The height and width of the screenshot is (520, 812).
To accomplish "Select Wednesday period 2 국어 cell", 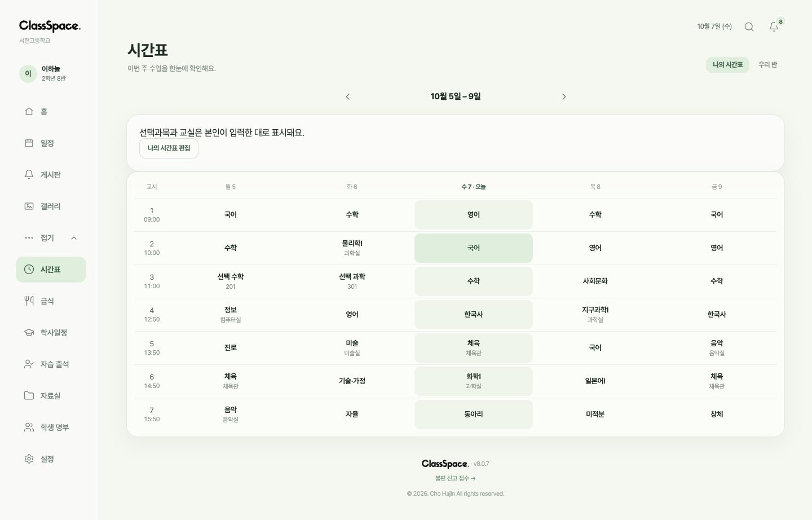I will click(x=474, y=248).
